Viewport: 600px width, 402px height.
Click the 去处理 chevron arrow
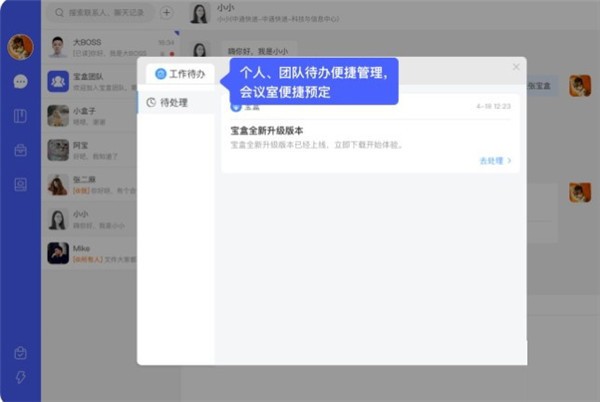[x=509, y=161]
